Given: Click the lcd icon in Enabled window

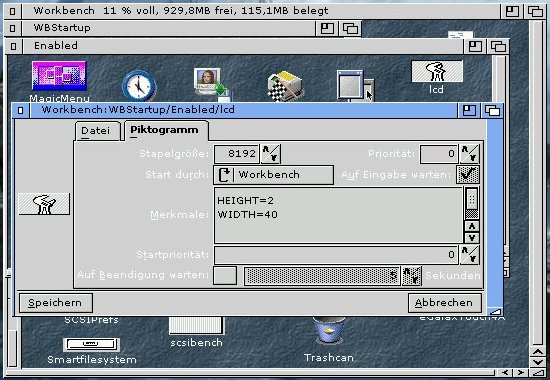Looking at the screenshot, I should coord(437,71).
